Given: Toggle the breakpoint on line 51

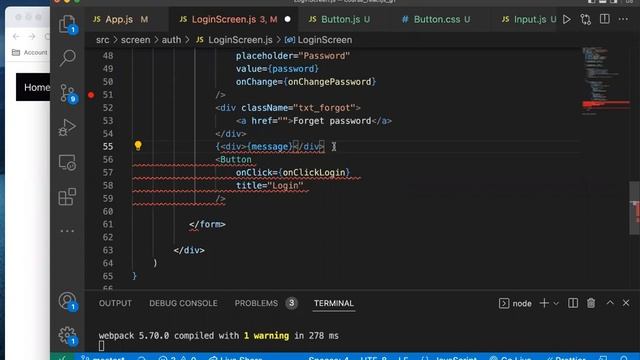Looking at the screenshot, I should point(91,95).
